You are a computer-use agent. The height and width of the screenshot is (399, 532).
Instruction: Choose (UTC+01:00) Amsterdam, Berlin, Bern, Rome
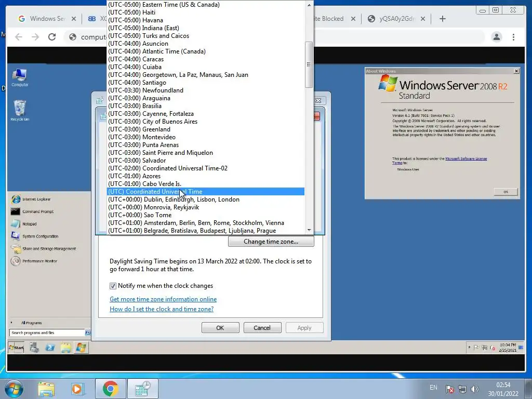coord(206,223)
